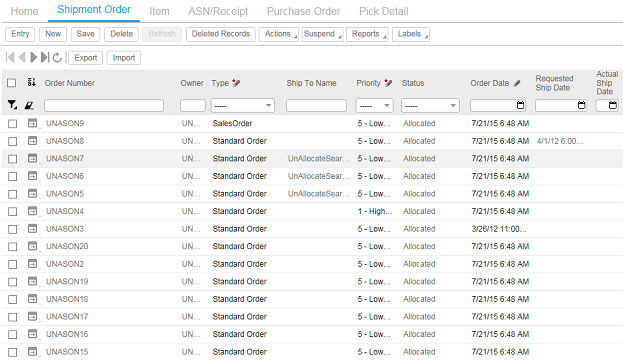623x363 pixels.
Task: Open the Pick Detail tab
Action: [x=383, y=12]
